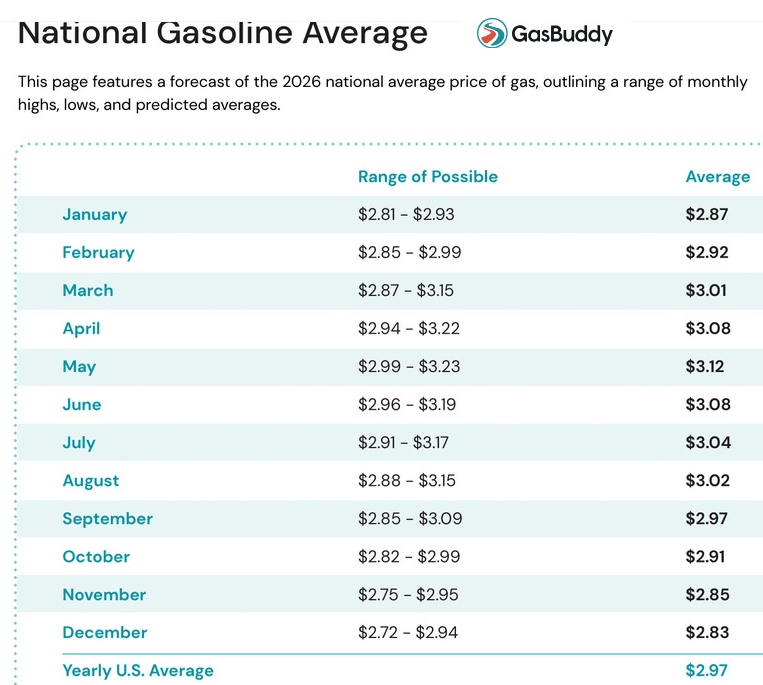
Task: Select the September row label
Action: tap(108, 519)
